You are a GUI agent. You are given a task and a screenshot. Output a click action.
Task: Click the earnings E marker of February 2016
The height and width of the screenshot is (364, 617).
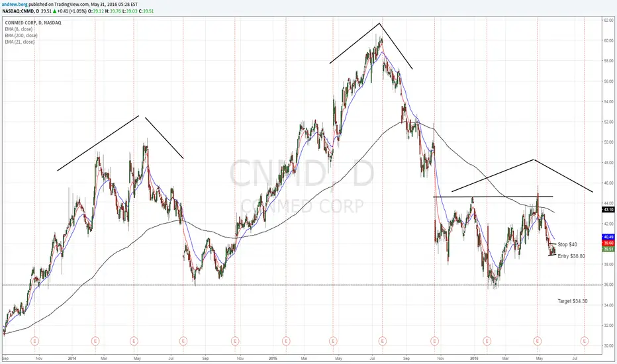click(487, 341)
